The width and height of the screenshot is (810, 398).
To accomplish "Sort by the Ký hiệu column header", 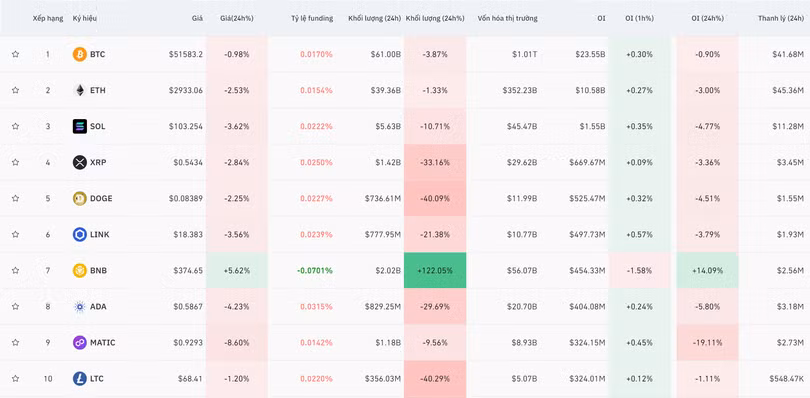I will pos(84,19).
